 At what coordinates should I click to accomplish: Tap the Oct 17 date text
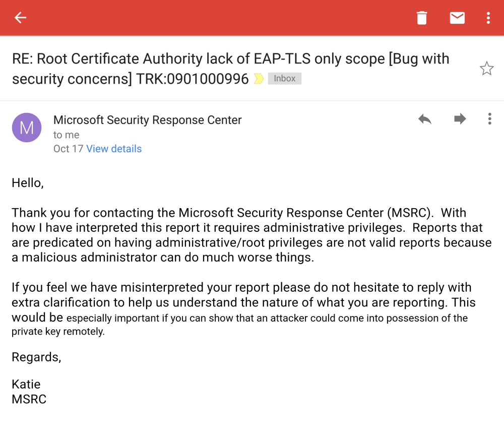68,149
